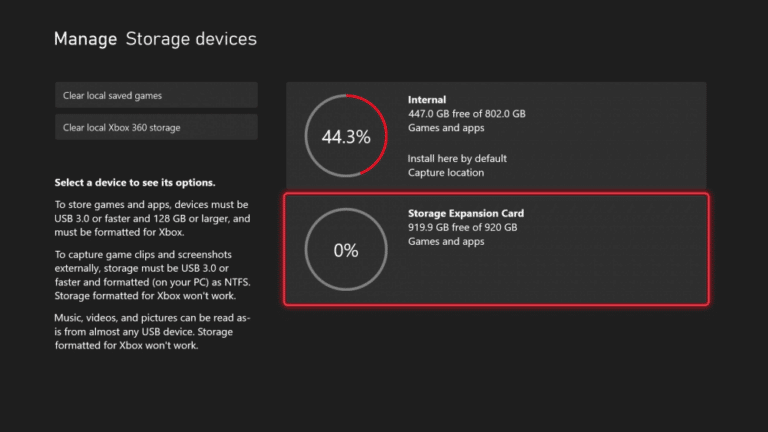Click "Select a device to see its options."

[135, 183]
